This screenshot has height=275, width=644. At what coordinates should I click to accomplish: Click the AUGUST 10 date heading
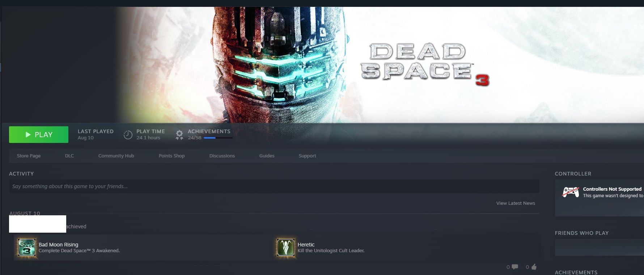pyautogui.click(x=25, y=213)
